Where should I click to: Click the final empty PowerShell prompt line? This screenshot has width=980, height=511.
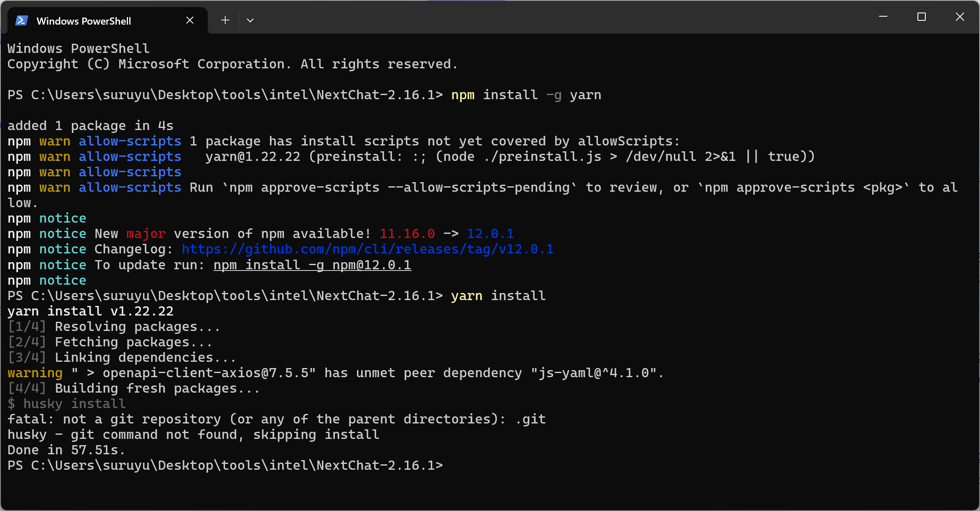[225, 466]
